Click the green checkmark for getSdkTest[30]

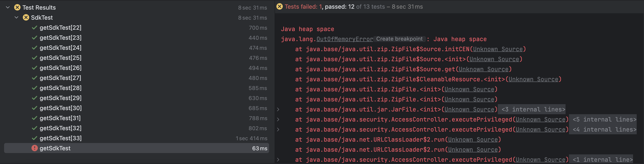click(34, 108)
